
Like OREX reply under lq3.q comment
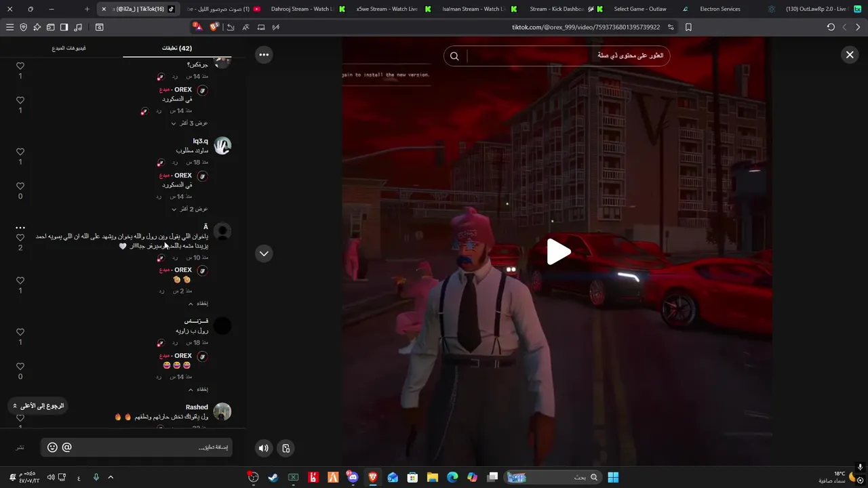pos(20,186)
